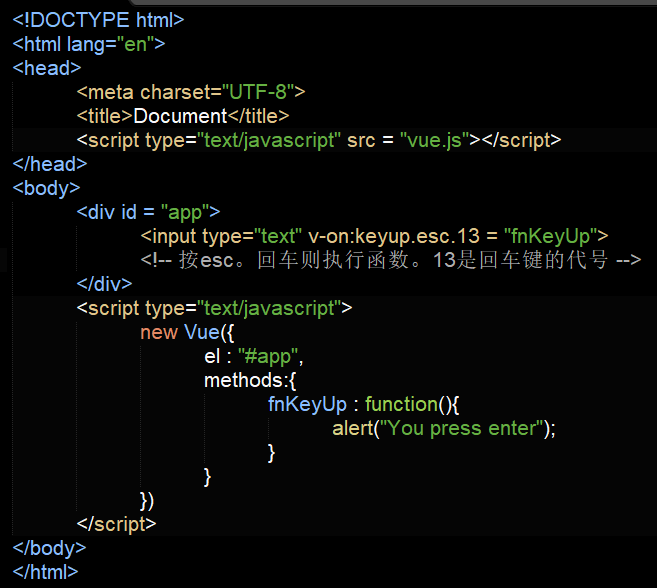Click the meta charset UTF-8 line
The height and width of the screenshot is (588, 657).
pos(191,92)
